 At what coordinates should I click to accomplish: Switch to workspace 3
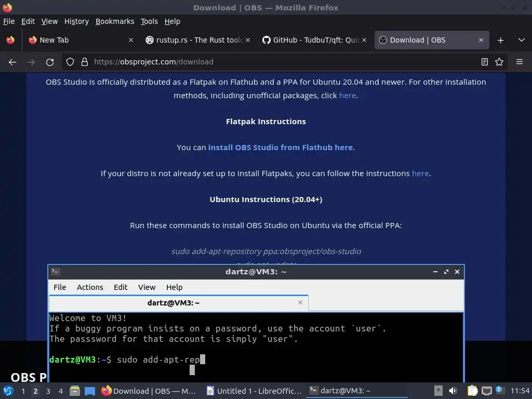click(x=48, y=391)
